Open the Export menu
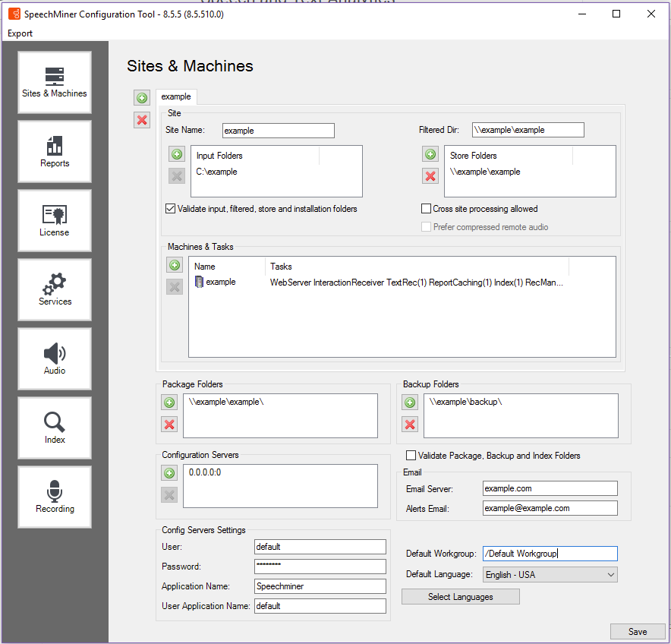The width and height of the screenshot is (671, 644). (20, 33)
